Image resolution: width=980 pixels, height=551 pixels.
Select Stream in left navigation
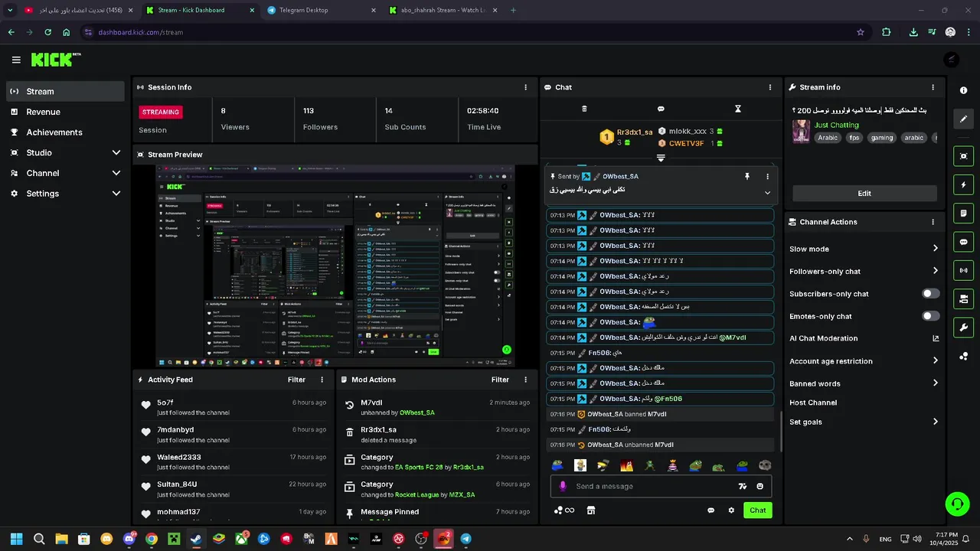tap(65, 91)
